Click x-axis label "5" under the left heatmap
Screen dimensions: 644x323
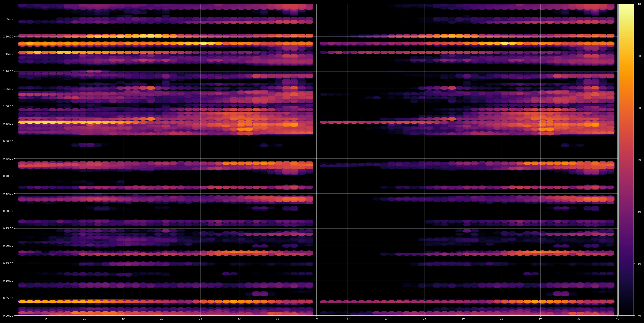pyautogui.click(x=46, y=319)
